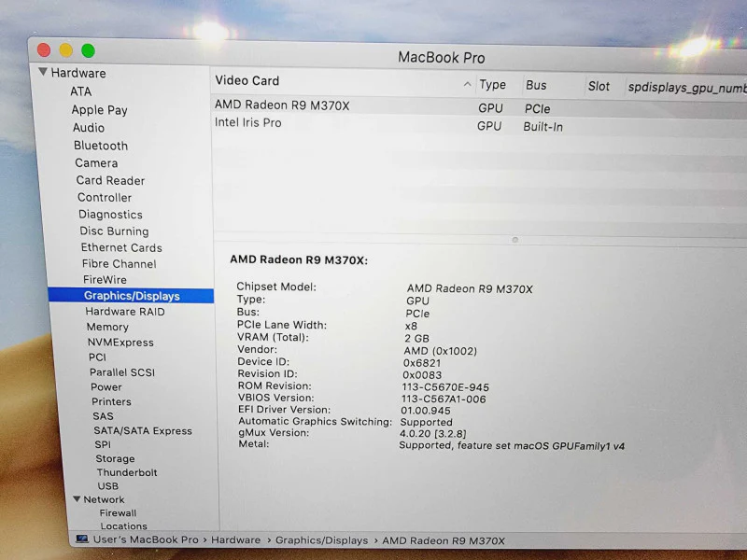Select Firewall under Network
The image size is (747, 560).
pos(118,512)
